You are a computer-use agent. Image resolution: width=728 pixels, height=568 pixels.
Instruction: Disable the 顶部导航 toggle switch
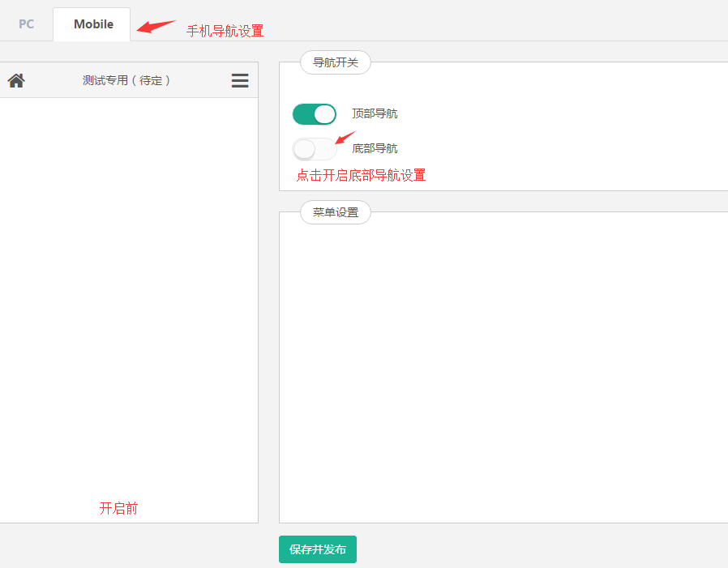click(314, 114)
